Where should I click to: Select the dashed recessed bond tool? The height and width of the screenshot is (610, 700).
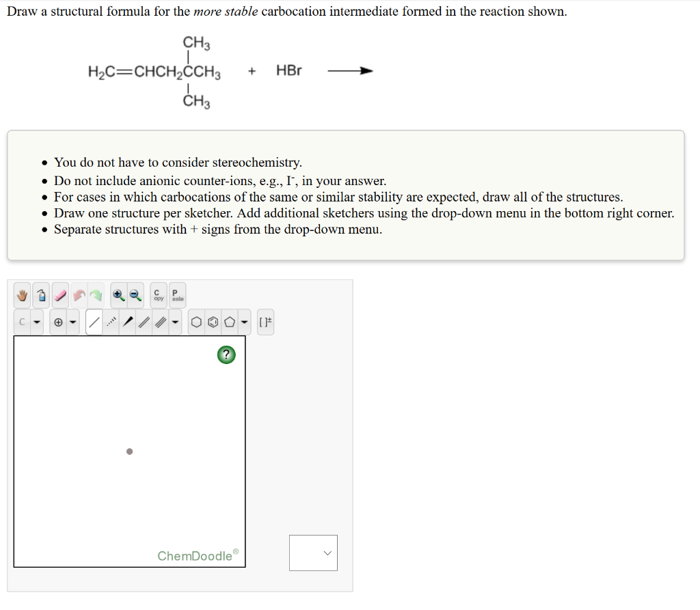click(x=111, y=322)
